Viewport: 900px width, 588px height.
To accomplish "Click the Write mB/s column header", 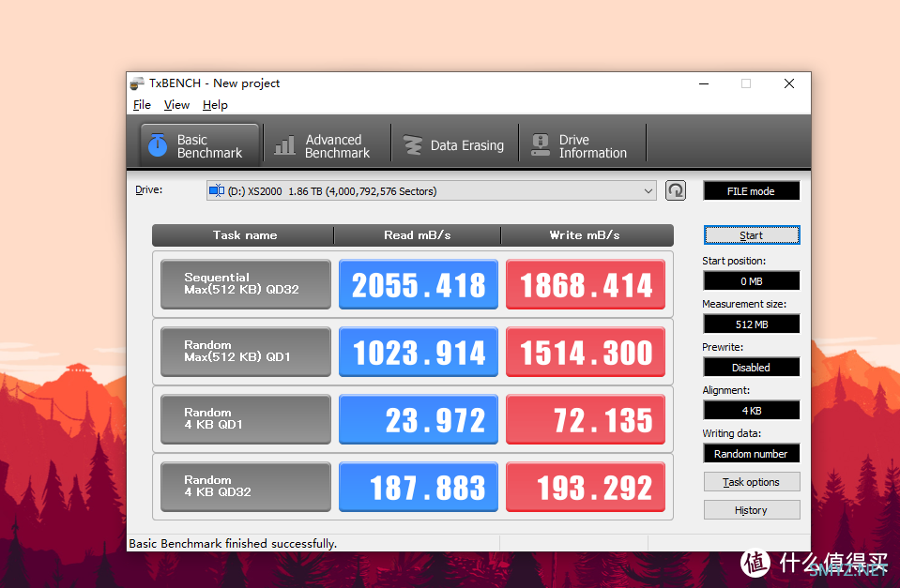I will 587,235.
